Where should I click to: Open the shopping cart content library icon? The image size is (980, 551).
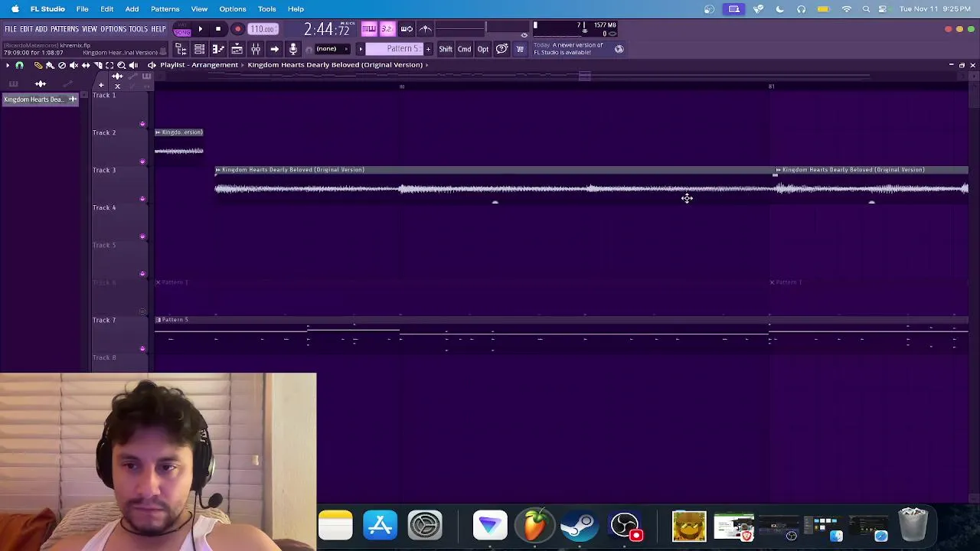click(520, 49)
